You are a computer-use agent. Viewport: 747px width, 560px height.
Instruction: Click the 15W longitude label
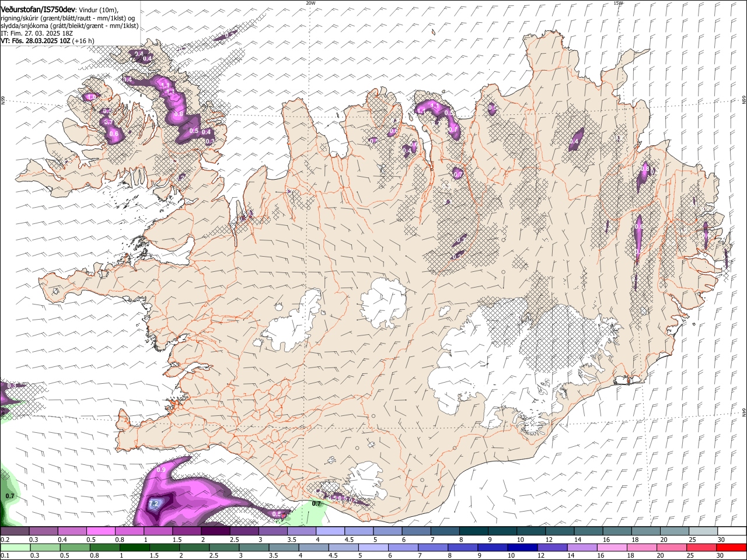click(618, 3)
